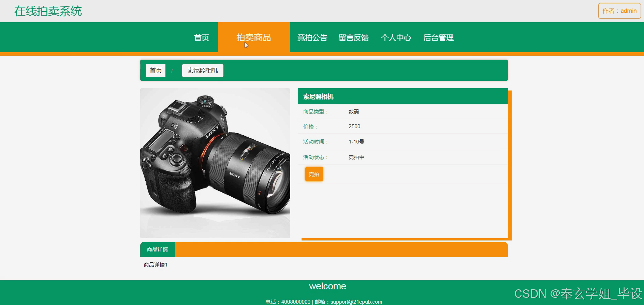Click the footer phone number 4008000000
The height and width of the screenshot is (305, 644).
pos(296,302)
